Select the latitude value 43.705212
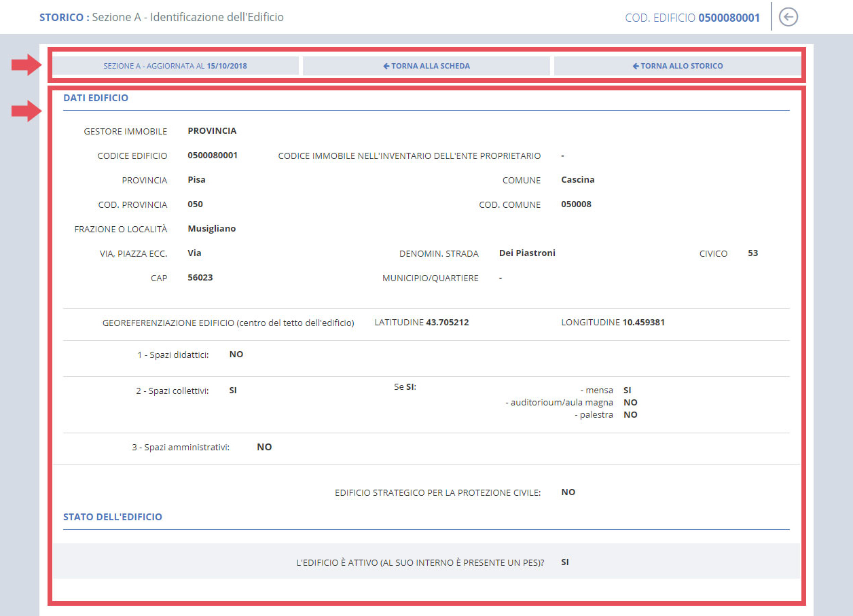This screenshot has width=853, height=616. 447,323
